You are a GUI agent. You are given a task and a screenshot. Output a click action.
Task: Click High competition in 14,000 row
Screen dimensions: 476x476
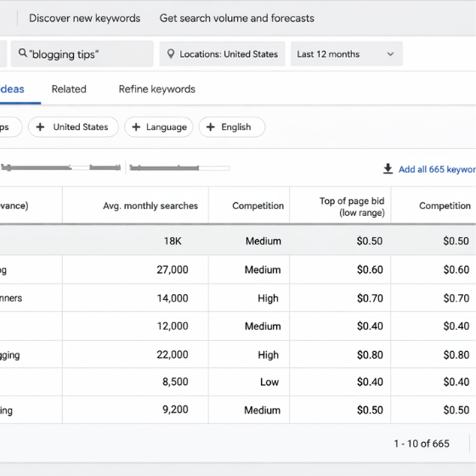point(268,298)
